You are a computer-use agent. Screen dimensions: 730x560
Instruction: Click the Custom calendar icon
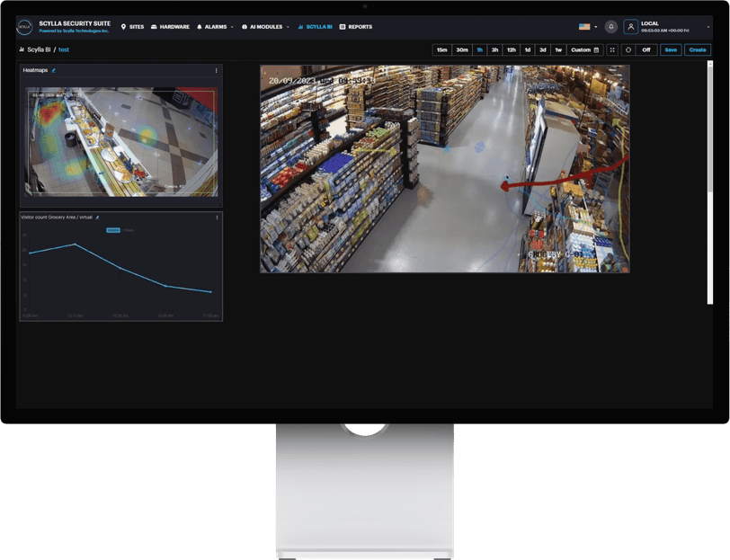596,49
